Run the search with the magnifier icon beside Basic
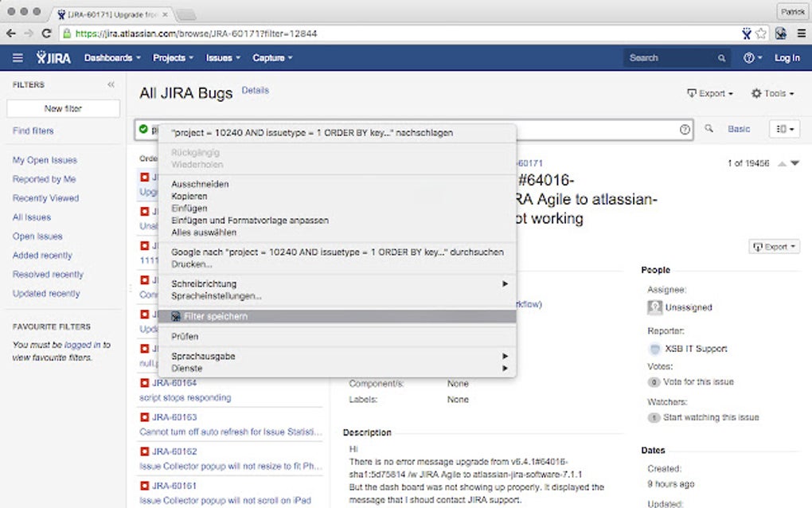 [x=709, y=128]
